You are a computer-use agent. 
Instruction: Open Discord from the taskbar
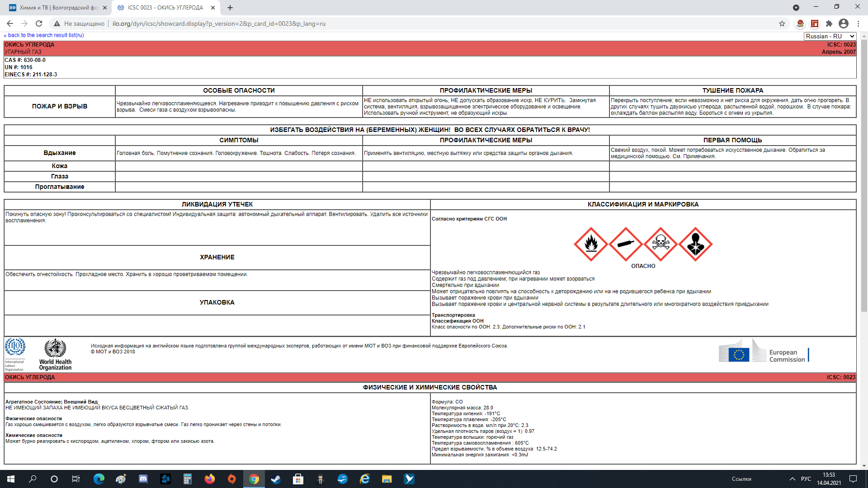click(143, 479)
